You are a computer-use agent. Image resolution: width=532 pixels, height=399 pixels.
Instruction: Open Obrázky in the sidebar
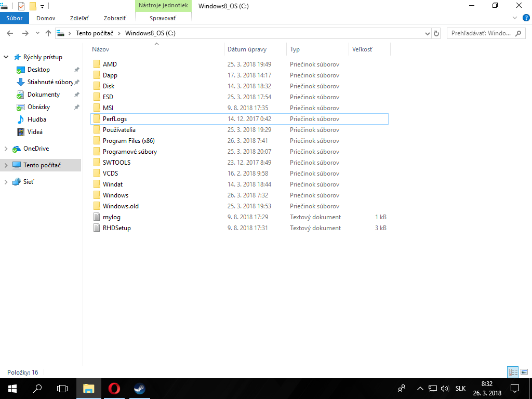tap(38, 107)
